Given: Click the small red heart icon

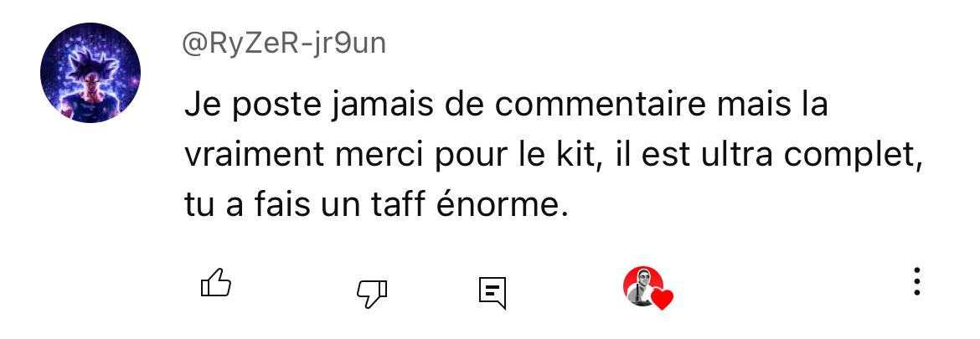Looking at the screenshot, I should click(662, 300).
